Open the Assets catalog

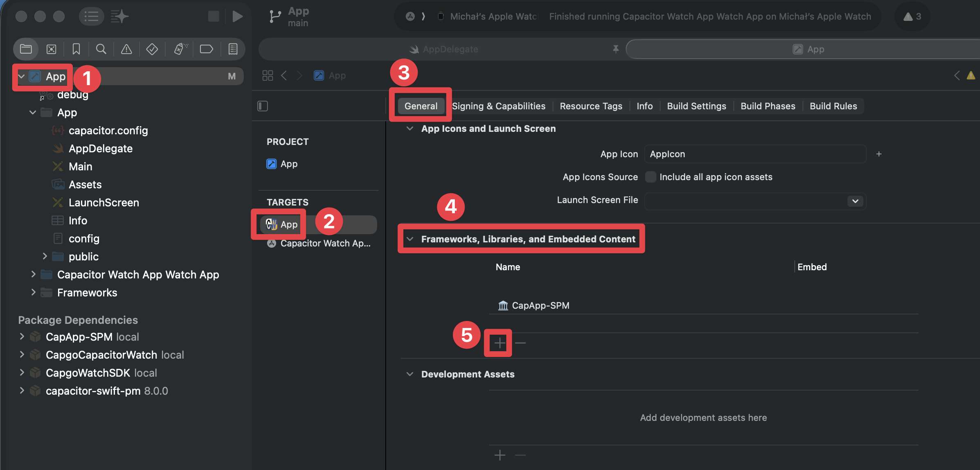point(76,184)
